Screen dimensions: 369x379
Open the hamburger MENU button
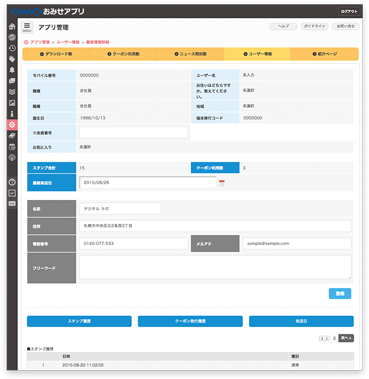pos(27,27)
